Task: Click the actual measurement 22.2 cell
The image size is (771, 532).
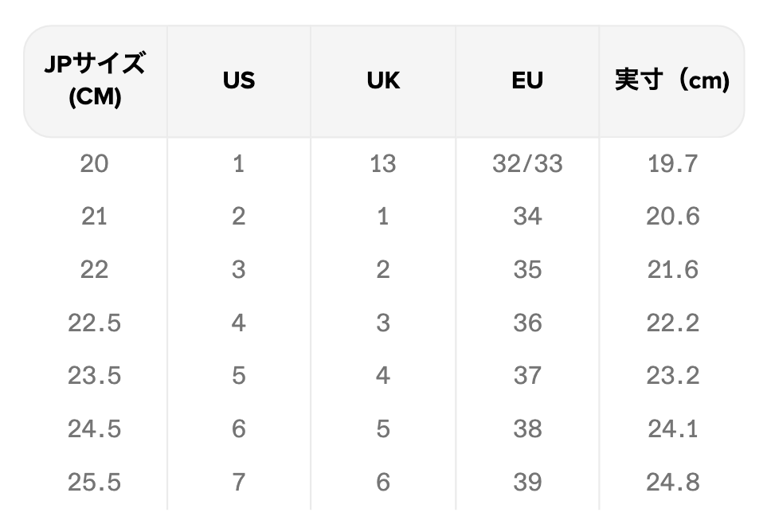Action: (x=672, y=323)
